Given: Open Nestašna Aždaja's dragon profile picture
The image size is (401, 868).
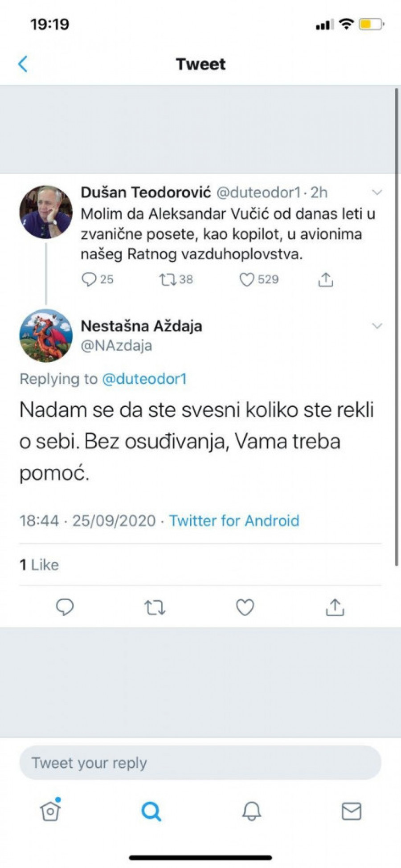Looking at the screenshot, I should coord(46,335).
